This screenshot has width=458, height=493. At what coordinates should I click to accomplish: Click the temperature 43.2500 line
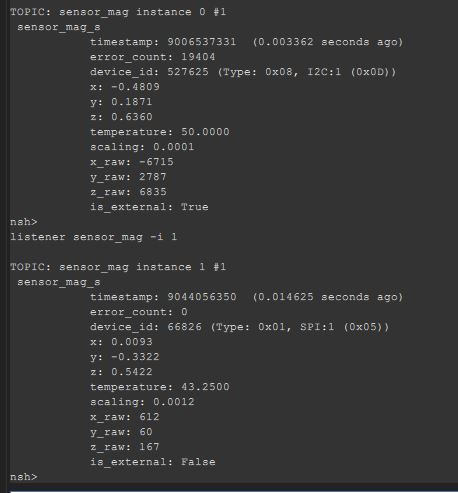160,387
